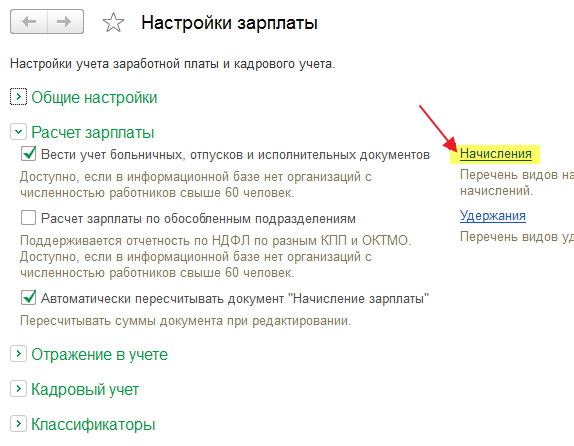Screen dimensions: 574x446
Task: Expand the Общие настройки section chevron
Action: [x=18, y=97]
